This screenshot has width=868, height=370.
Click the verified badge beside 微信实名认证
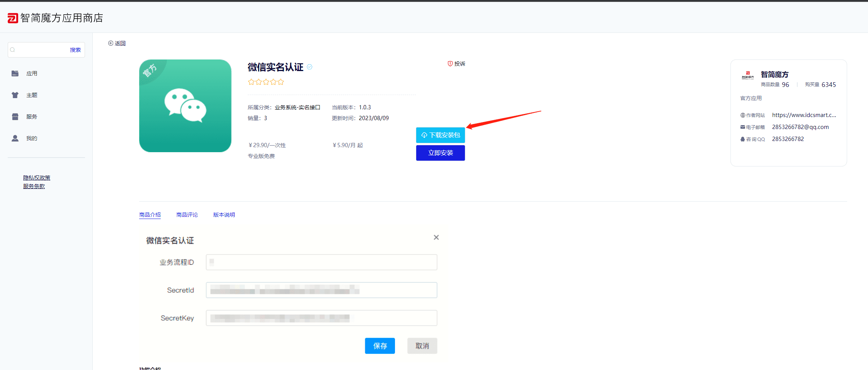pyautogui.click(x=310, y=67)
